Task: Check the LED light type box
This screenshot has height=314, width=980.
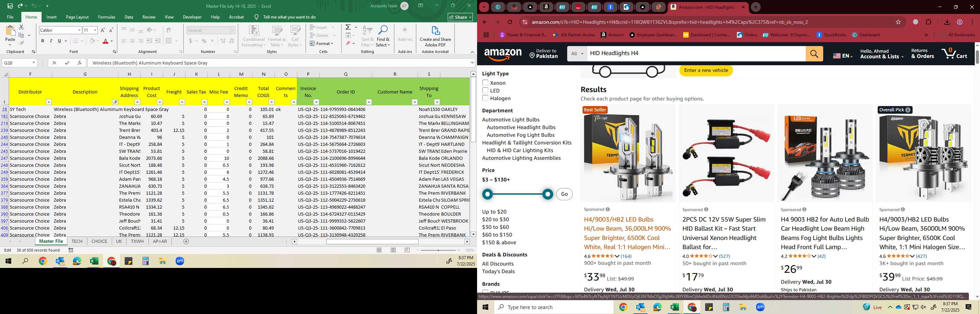Action: (x=485, y=90)
